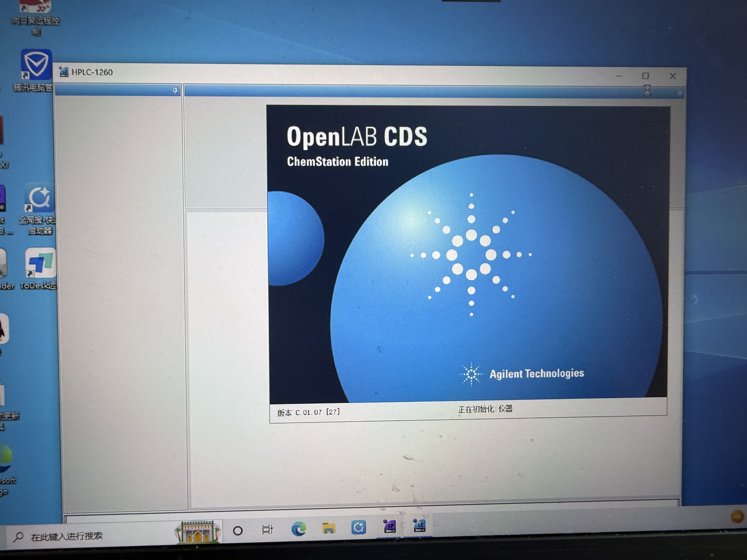Click the pin icon on left panel header
Image resolution: width=747 pixels, height=560 pixels.
[x=175, y=91]
